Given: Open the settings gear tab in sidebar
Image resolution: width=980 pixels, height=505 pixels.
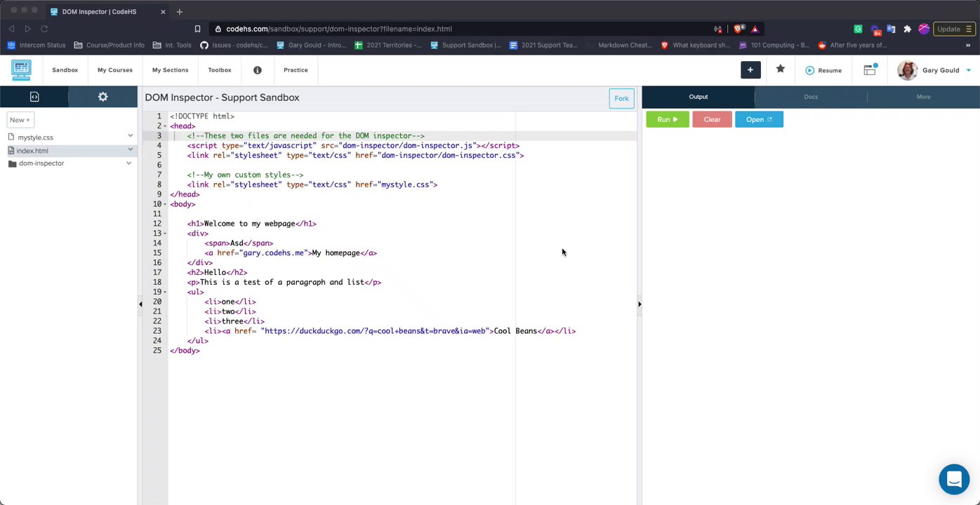Looking at the screenshot, I should pyautogui.click(x=103, y=97).
